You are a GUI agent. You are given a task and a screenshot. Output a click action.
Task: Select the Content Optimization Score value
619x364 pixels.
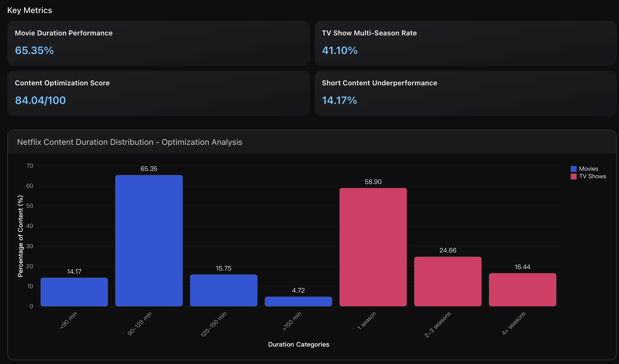40,100
